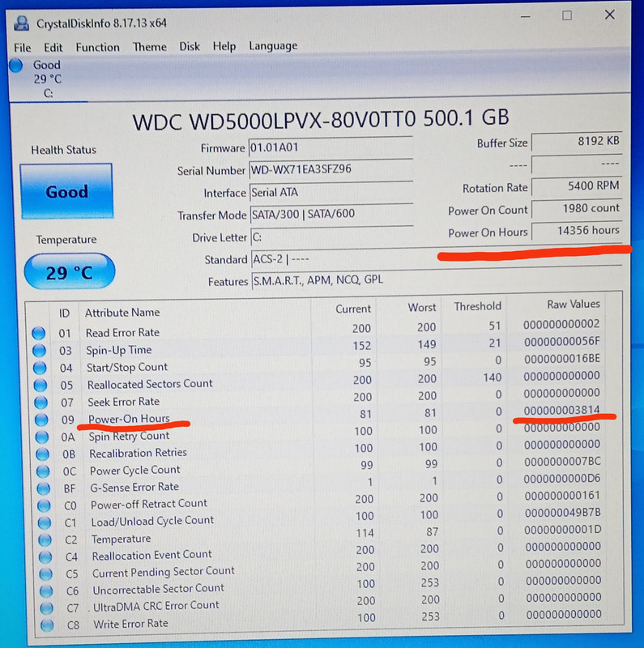Click the Threshold column header
The height and width of the screenshot is (648, 644).
pos(478,306)
